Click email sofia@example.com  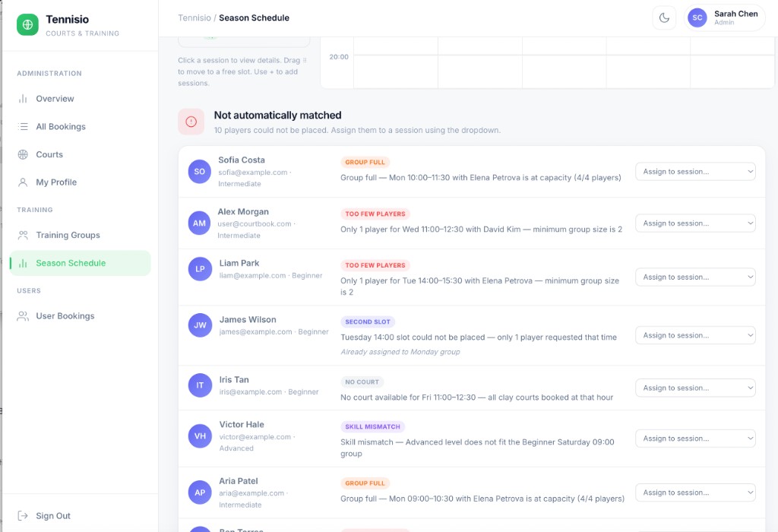(x=253, y=173)
